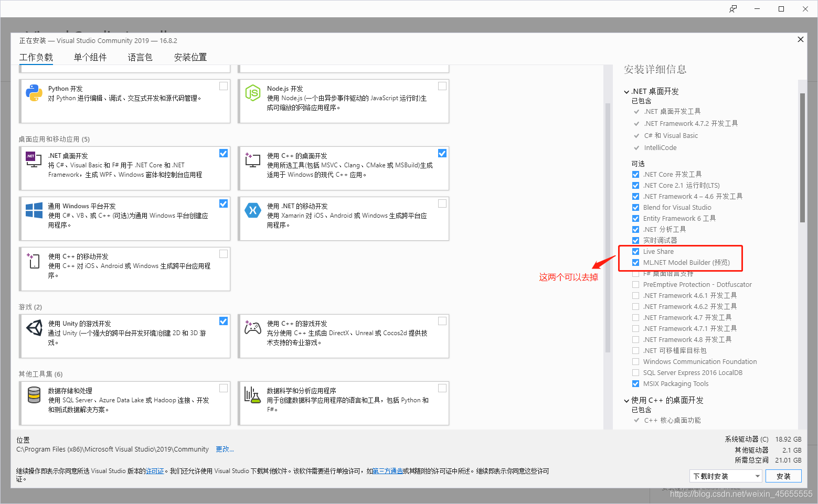Uncheck the just-in-time debugger option
This screenshot has height=504, width=818.
[x=635, y=241]
